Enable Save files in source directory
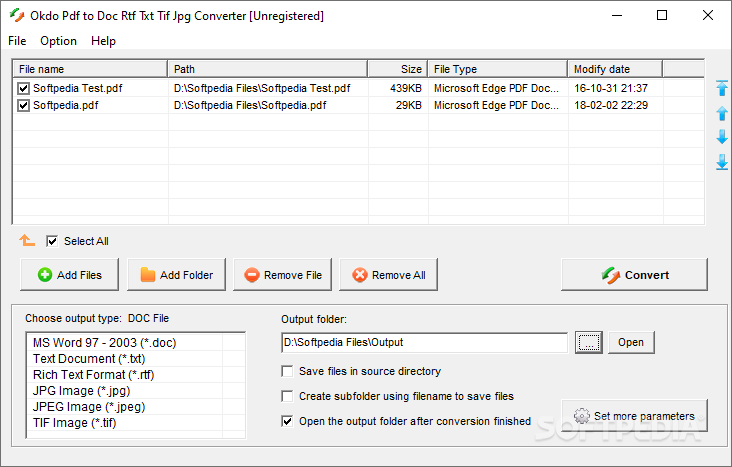The image size is (732, 467). [x=287, y=371]
